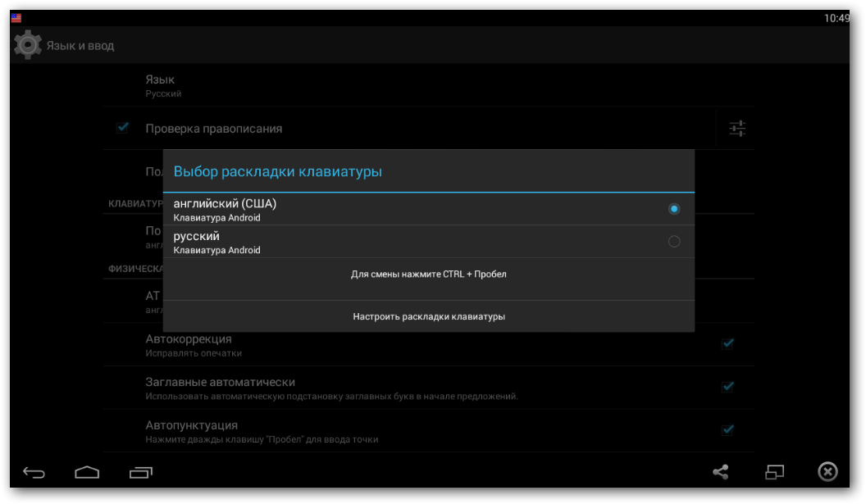Tap the Back navigation arrow
The height and width of the screenshot is (504, 866).
coord(34,472)
